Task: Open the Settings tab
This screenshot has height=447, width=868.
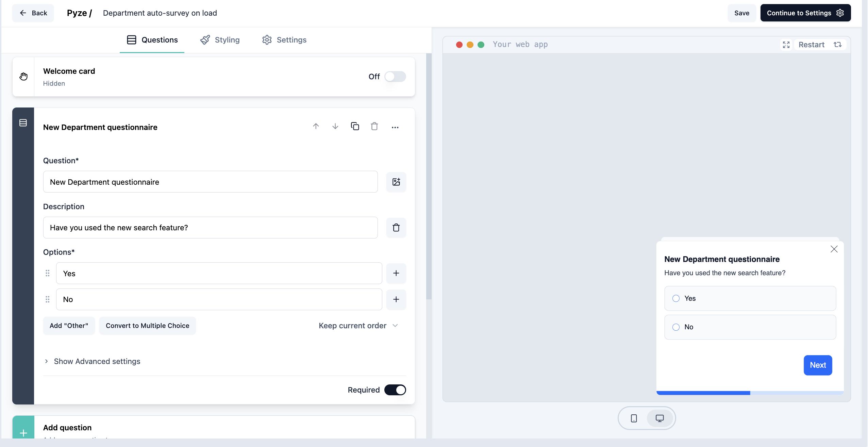Action: [284, 40]
